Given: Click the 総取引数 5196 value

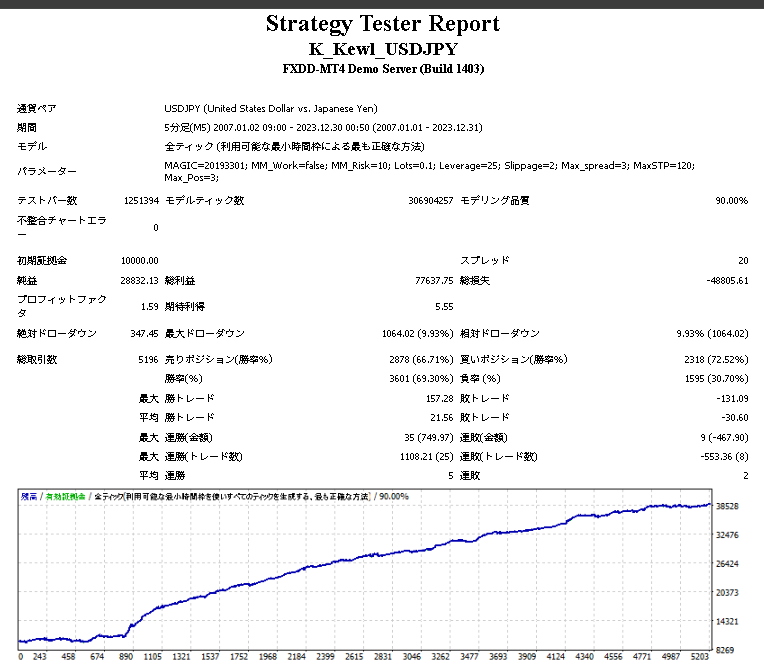Looking at the screenshot, I should pyautogui.click(x=148, y=360).
